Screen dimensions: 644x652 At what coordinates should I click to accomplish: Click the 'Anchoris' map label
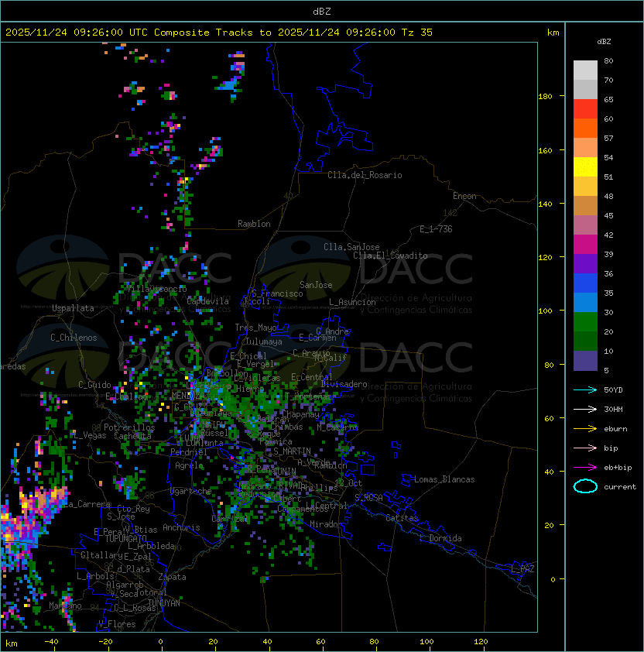pos(181,527)
